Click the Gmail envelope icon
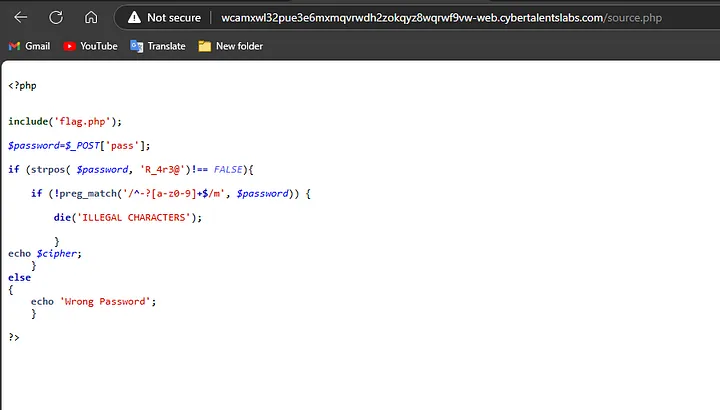This screenshot has height=410, width=720. [14, 46]
